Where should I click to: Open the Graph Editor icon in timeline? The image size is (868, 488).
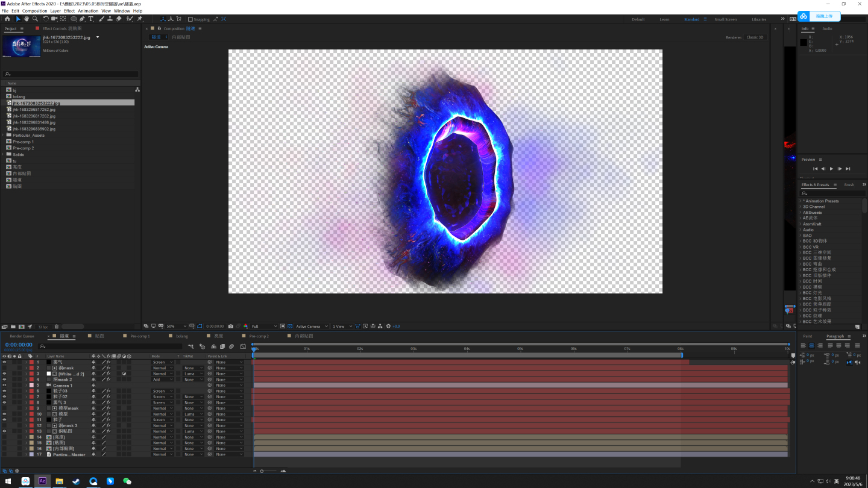[243, 346]
